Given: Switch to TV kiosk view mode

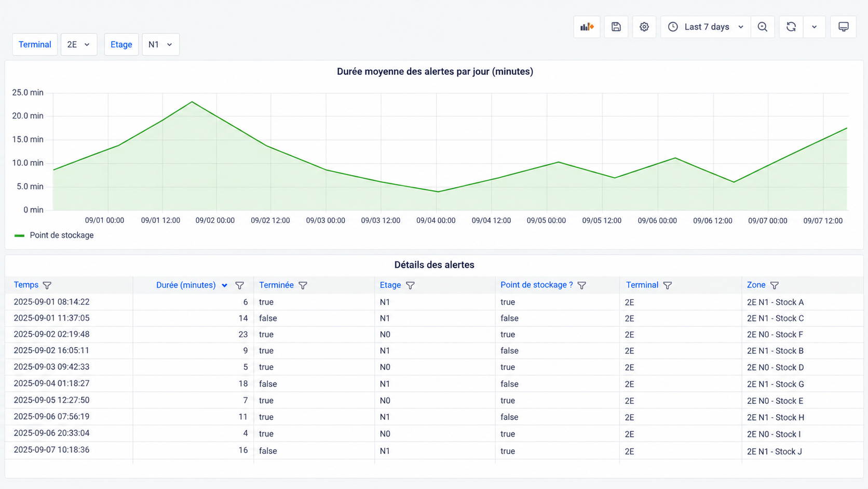Looking at the screenshot, I should tap(843, 27).
